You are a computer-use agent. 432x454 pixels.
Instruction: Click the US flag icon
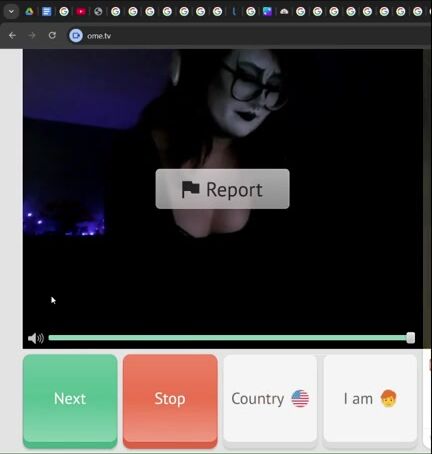pos(300,399)
